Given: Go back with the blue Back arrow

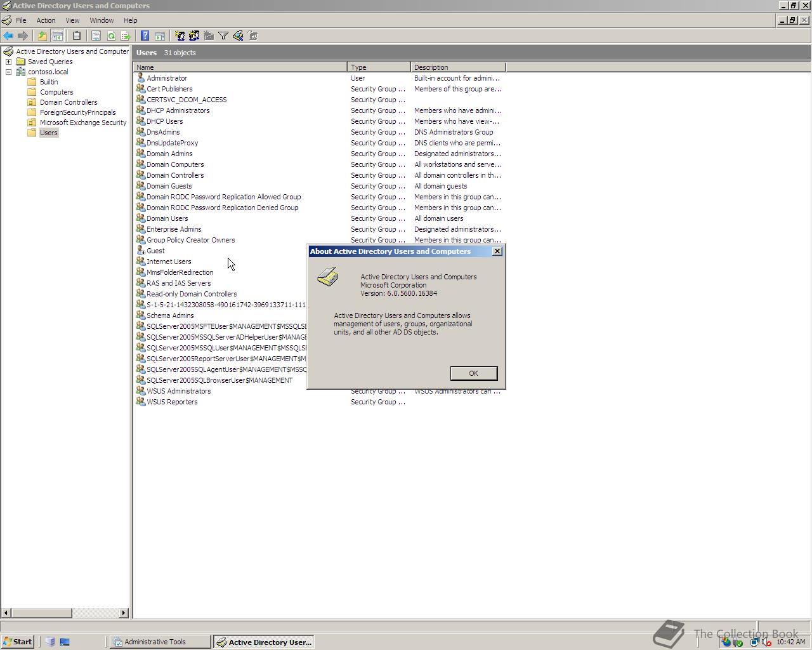Looking at the screenshot, I should click(8, 36).
